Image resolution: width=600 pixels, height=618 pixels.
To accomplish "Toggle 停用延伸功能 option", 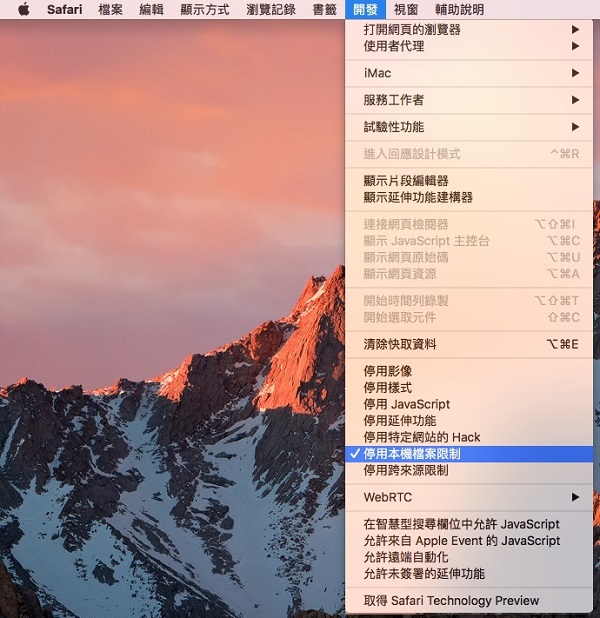I will pos(469,421).
